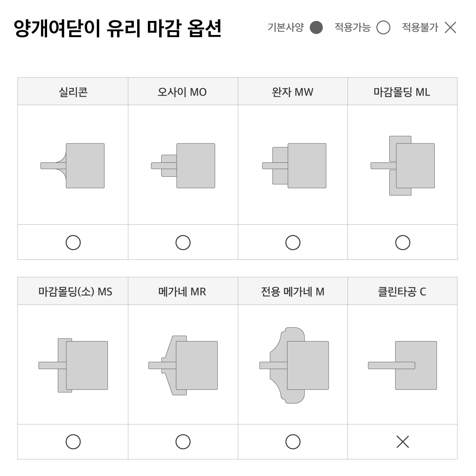Select the 완자 MW profile diagram
The width and height of the screenshot is (476, 476).
294,165
